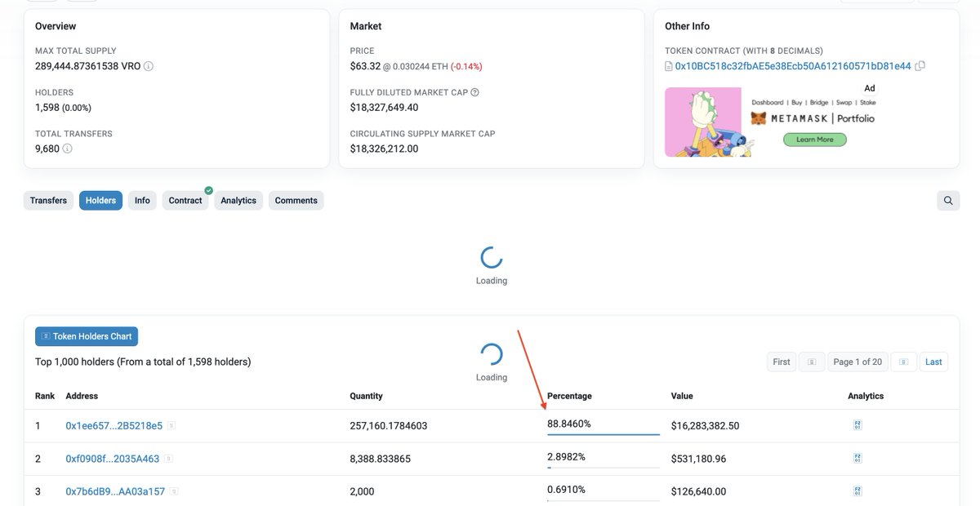This screenshot has width=980, height=506.
Task: Click the top holder's percentage progress bar
Action: 603,434
